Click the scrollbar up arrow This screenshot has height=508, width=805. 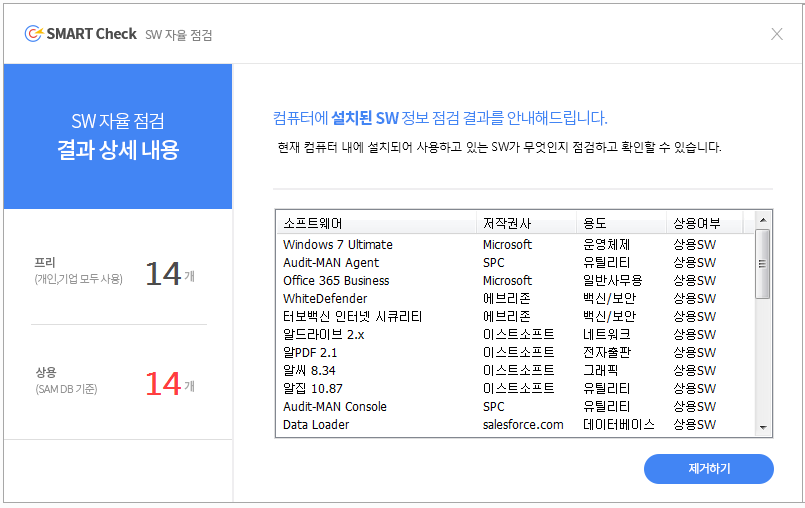coord(763,219)
